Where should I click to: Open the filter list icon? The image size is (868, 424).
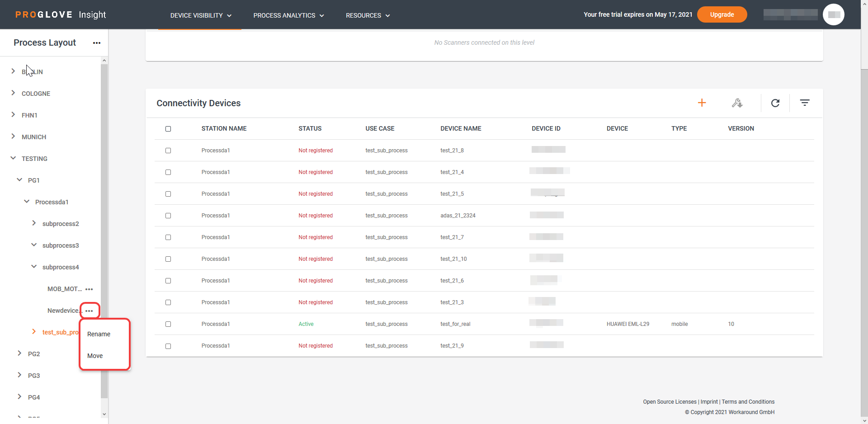coord(805,103)
